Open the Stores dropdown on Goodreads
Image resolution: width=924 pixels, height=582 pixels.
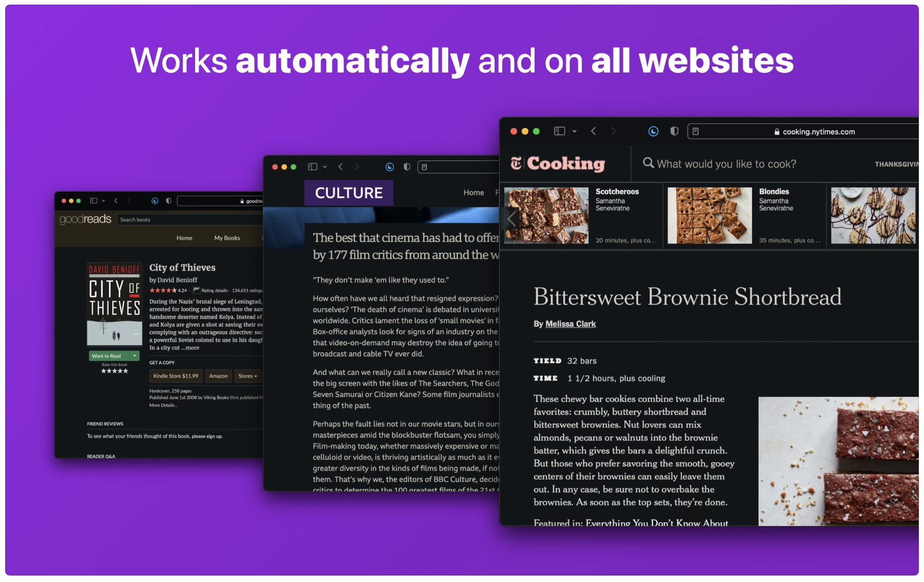(248, 376)
